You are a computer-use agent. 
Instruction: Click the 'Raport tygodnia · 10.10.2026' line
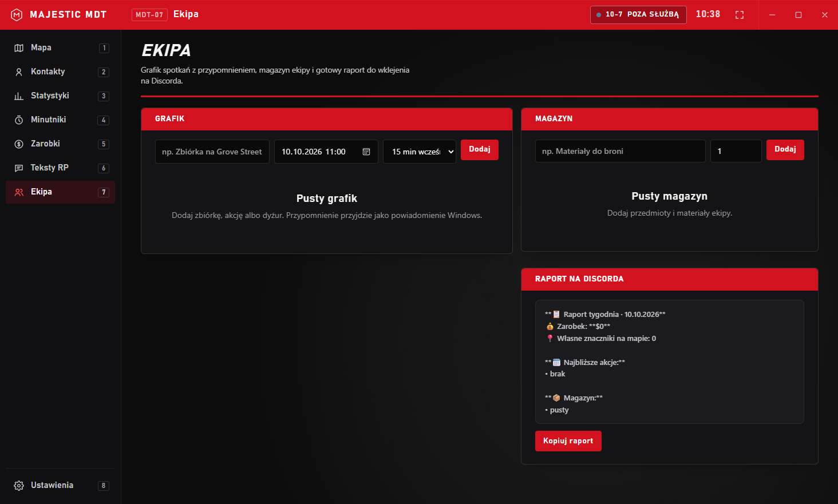(605, 315)
